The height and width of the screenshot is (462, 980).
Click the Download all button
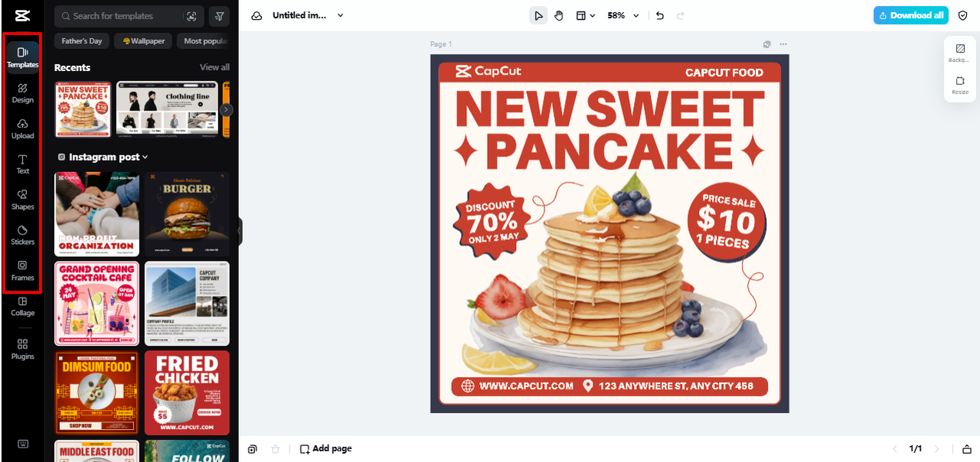pos(910,15)
